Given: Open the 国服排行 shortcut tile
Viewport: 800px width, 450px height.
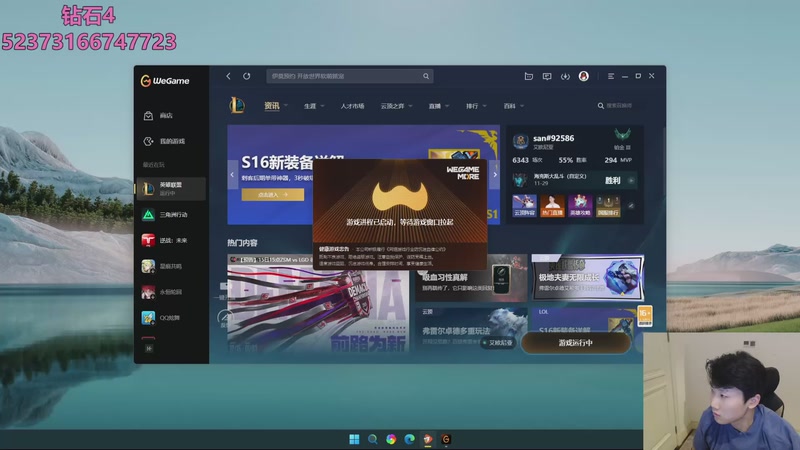Looking at the screenshot, I should click(x=608, y=206).
